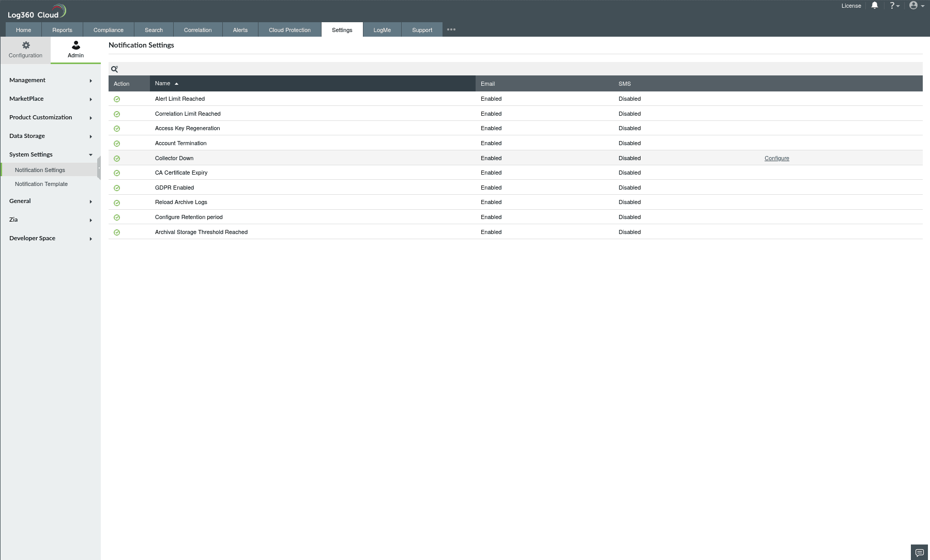
Task: Open the Alerts tab
Action: click(x=240, y=30)
